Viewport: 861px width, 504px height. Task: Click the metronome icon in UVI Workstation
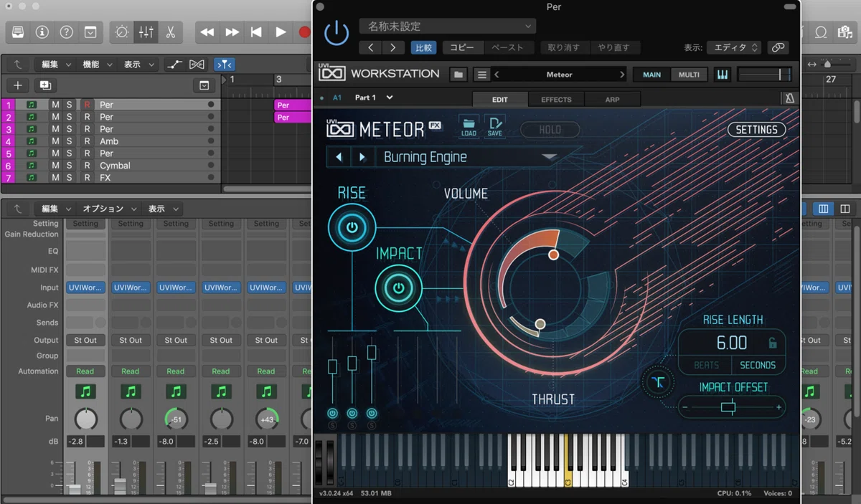(x=789, y=99)
